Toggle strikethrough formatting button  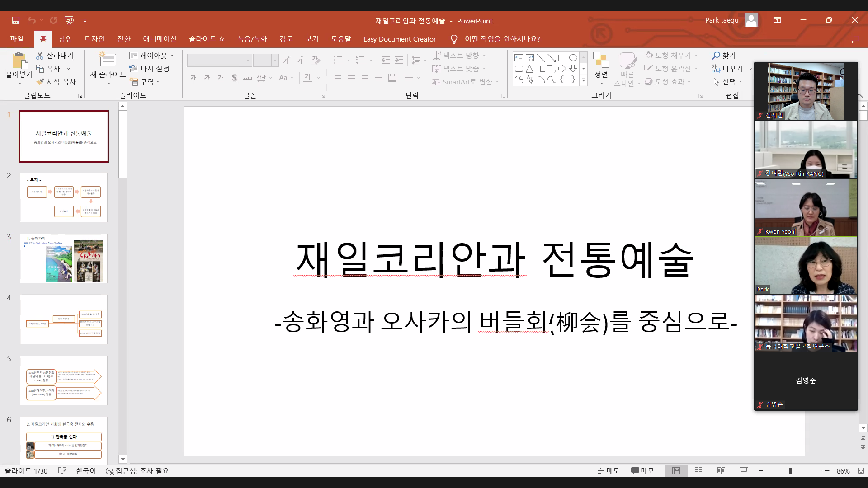point(248,78)
